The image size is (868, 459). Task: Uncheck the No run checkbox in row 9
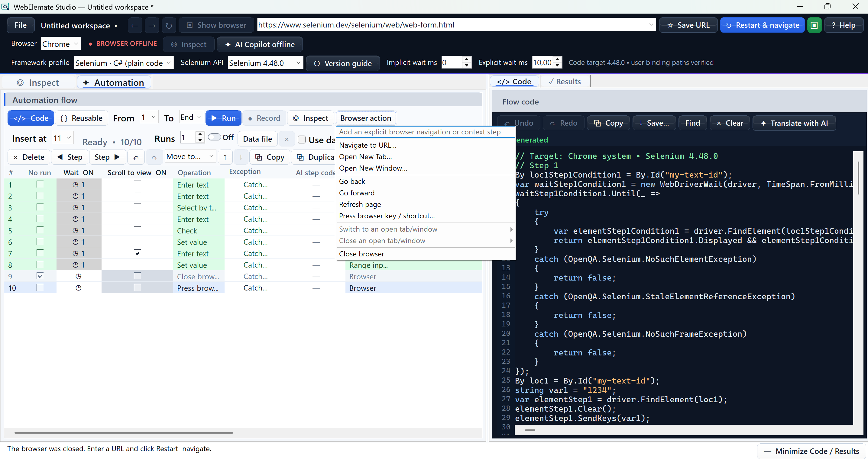(40, 276)
